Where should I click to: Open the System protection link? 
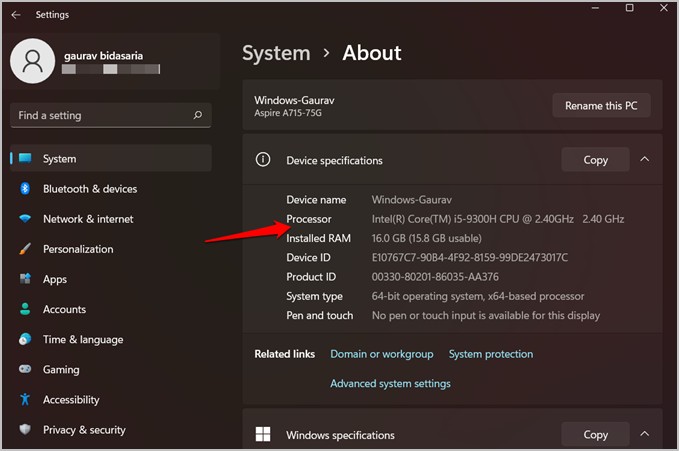491,354
